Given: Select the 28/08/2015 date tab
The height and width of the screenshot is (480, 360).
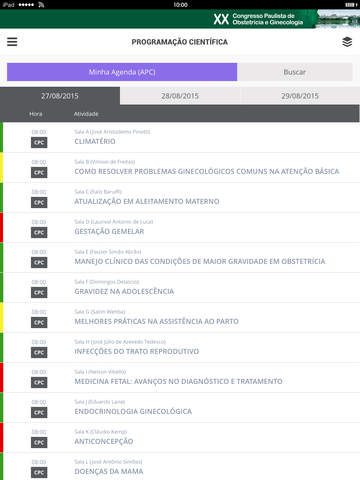Looking at the screenshot, I should pos(180,96).
